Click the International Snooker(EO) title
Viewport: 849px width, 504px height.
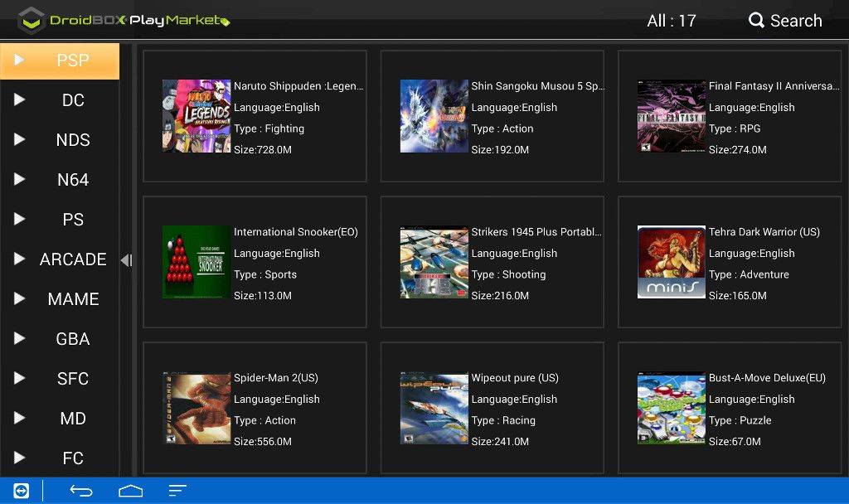pos(296,232)
